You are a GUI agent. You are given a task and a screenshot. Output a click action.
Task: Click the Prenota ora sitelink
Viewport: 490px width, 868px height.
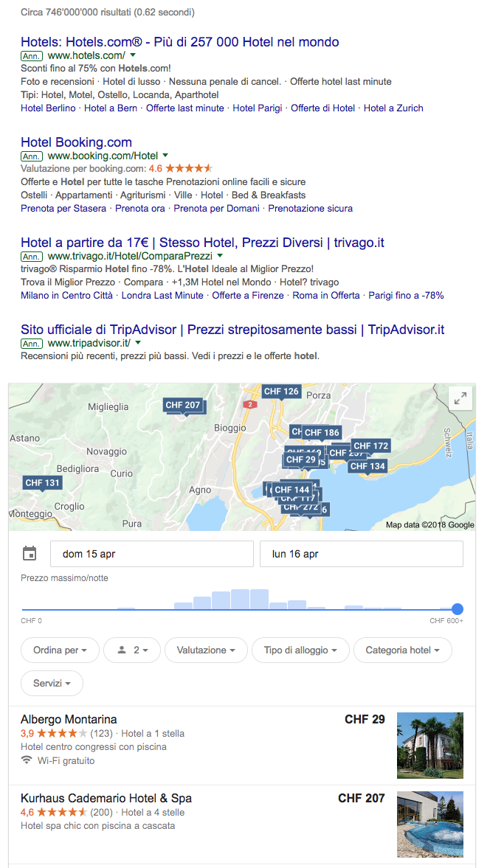tap(140, 209)
